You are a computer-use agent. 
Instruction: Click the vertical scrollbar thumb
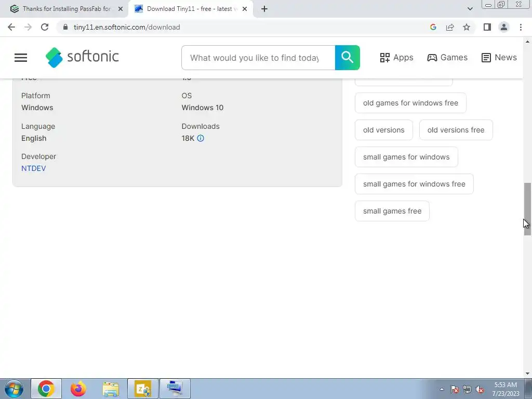pyautogui.click(x=527, y=209)
